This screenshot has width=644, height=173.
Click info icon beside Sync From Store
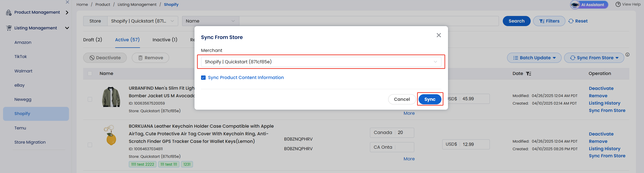coord(628,54)
